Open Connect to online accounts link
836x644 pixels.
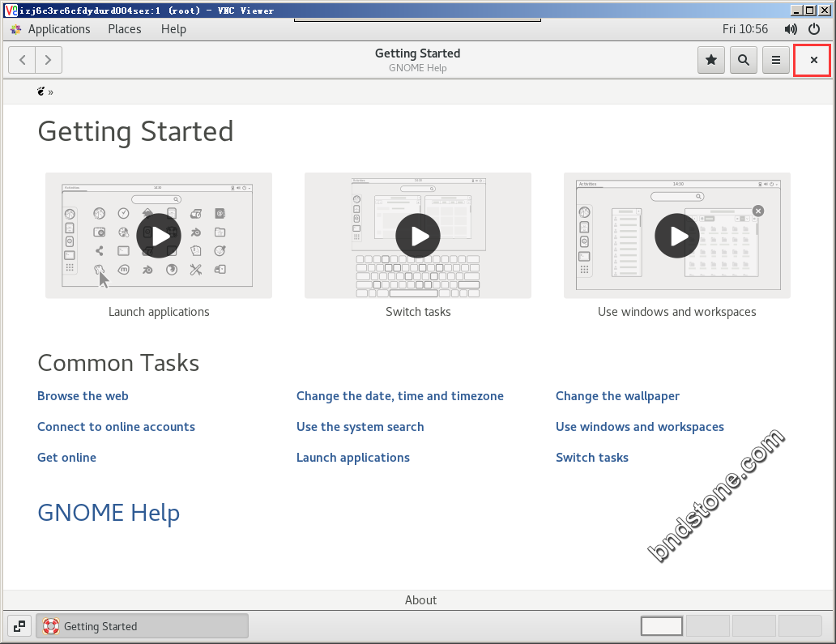(x=116, y=427)
